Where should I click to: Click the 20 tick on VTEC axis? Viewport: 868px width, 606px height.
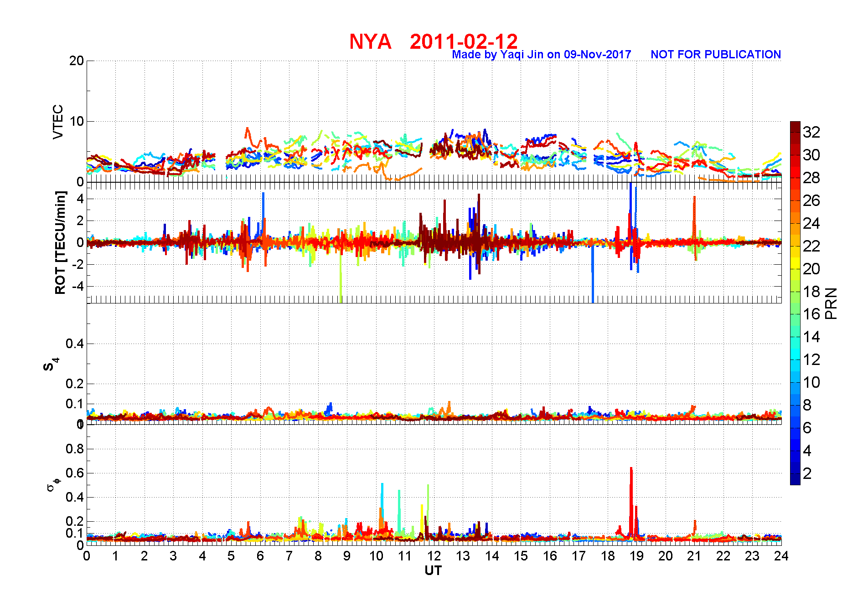(77, 61)
